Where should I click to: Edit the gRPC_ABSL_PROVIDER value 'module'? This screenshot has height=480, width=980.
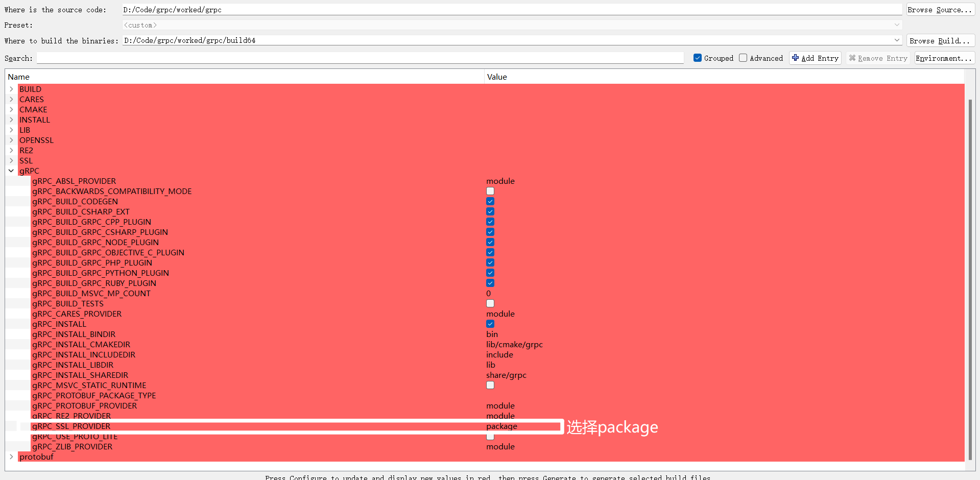pyautogui.click(x=500, y=181)
